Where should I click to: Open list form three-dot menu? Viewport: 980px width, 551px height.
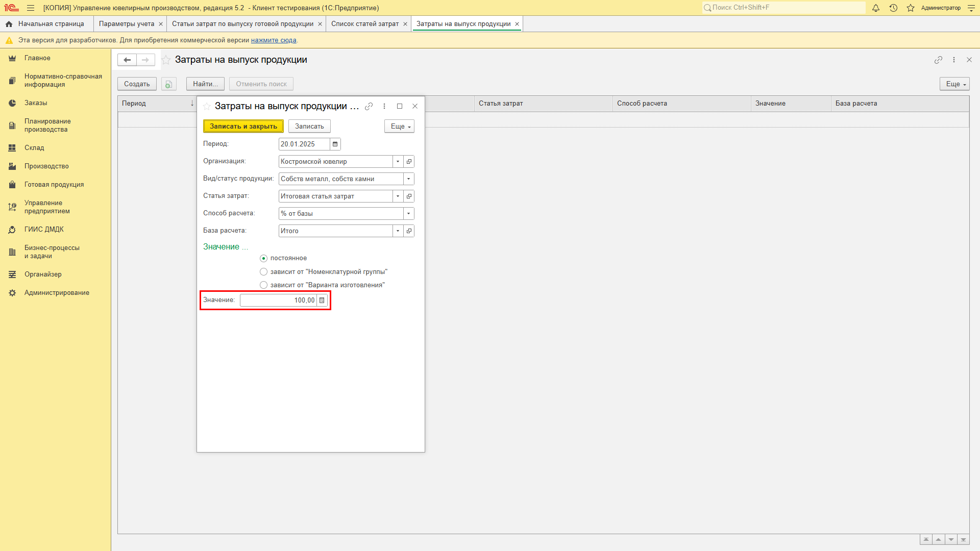[954, 60]
